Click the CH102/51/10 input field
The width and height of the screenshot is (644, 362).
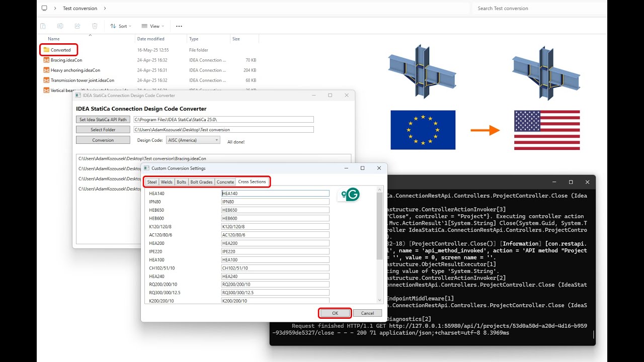pos(275,268)
